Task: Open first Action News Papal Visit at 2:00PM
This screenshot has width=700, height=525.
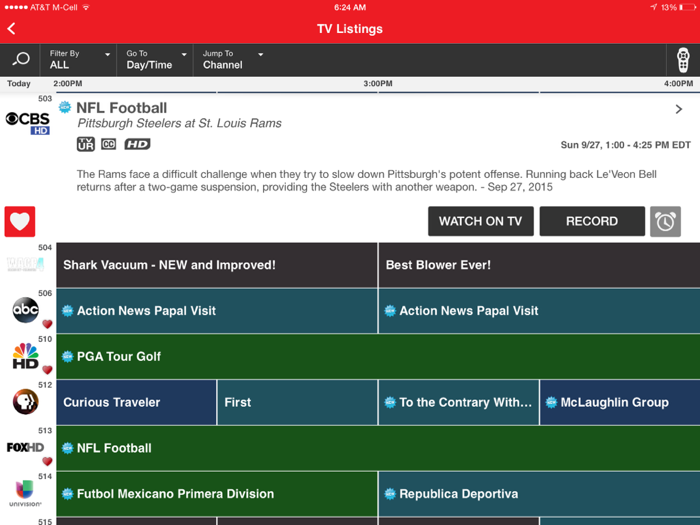Action: click(x=217, y=311)
